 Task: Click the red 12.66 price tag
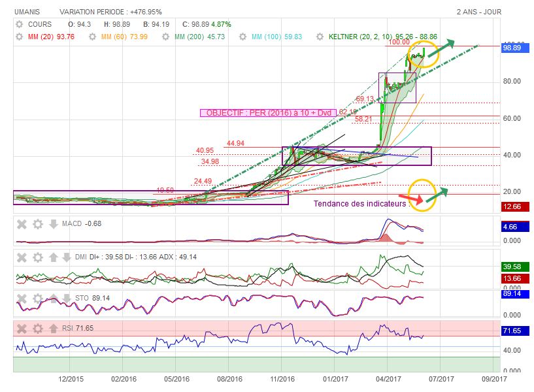[515, 206]
